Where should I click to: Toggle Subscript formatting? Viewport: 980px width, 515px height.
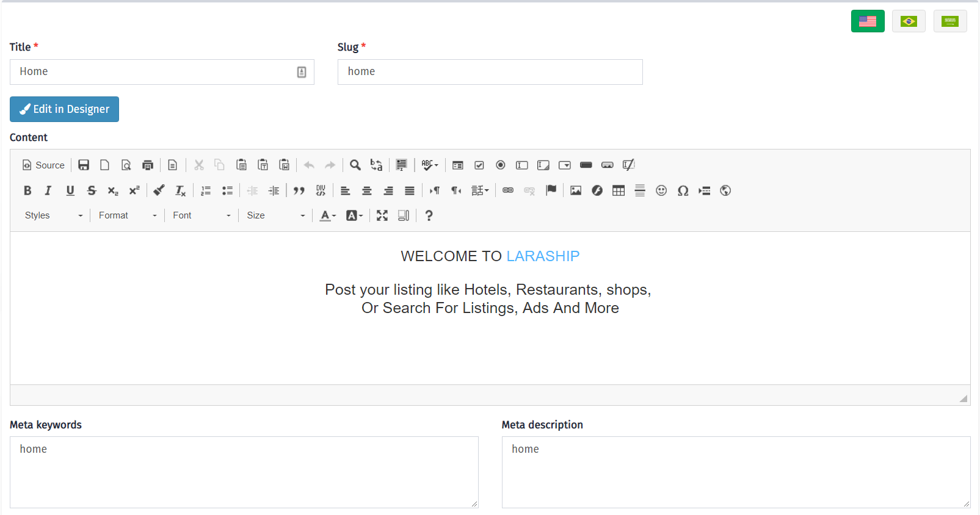point(113,191)
